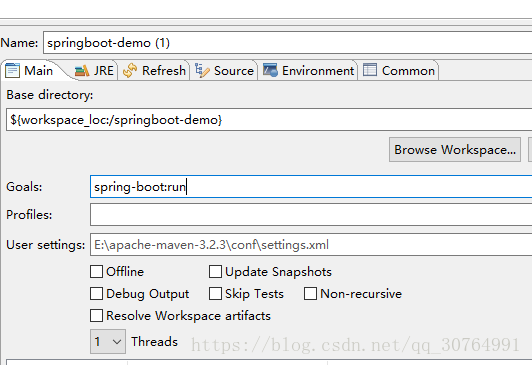The width and height of the screenshot is (532, 365).
Task: Switch to the Source tab
Action: [225, 71]
